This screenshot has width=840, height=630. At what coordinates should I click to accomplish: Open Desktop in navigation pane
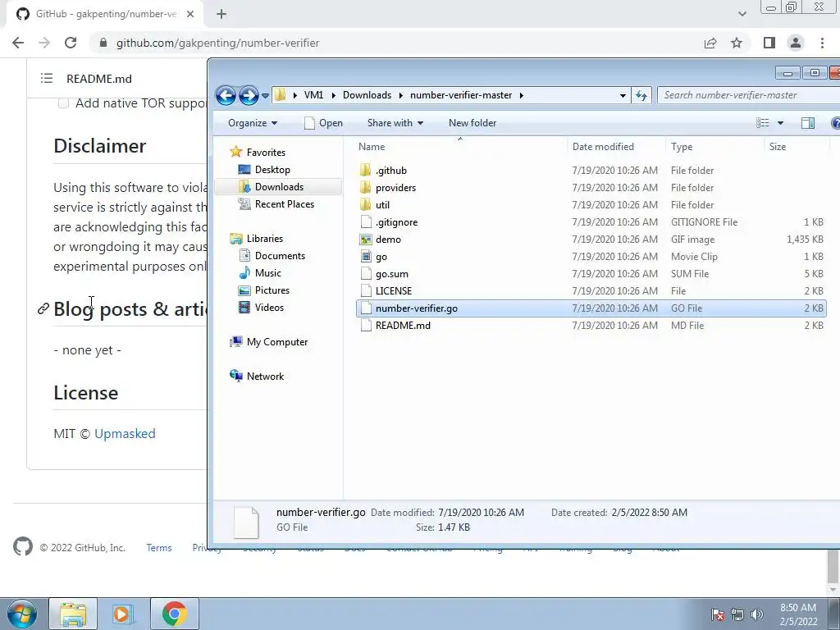[x=272, y=169]
